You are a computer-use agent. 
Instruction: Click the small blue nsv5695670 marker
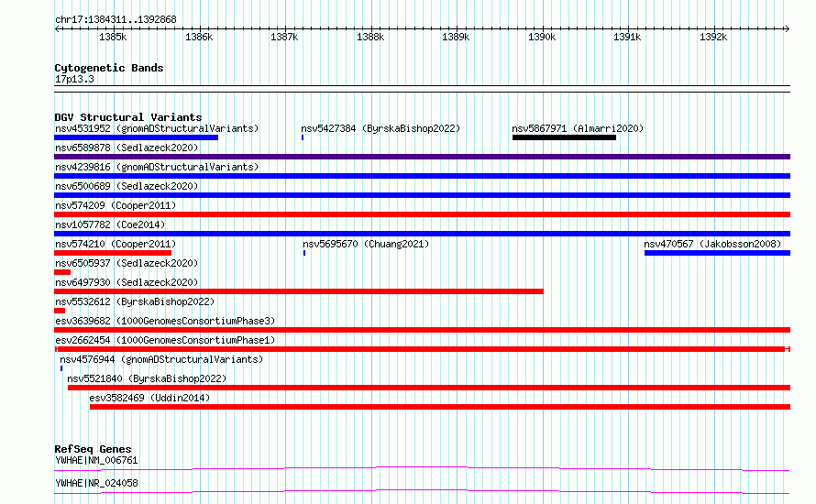coord(304,253)
